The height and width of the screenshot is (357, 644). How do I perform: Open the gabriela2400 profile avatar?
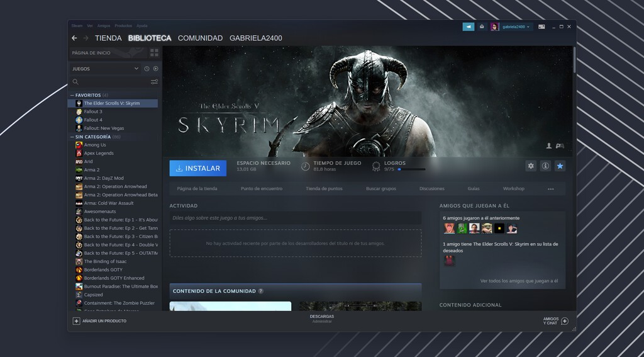(x=494, y=26)
